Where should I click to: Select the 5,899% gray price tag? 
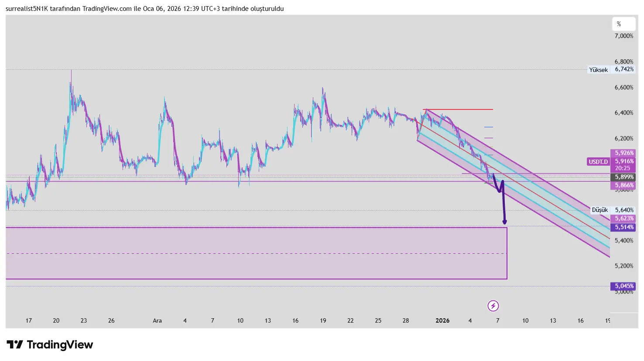point(624,177)
